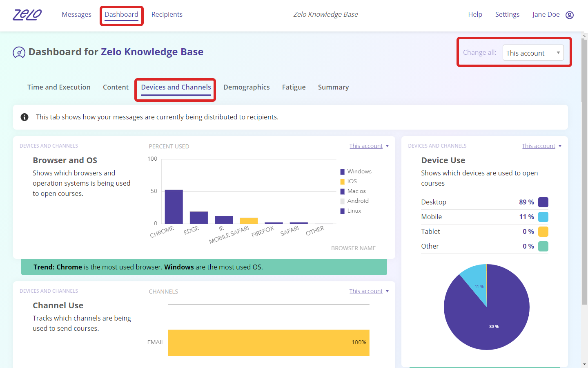Screen dimensions: 588x368
Task: Click the scrollbar down arrow
Action: coord(584,364)
